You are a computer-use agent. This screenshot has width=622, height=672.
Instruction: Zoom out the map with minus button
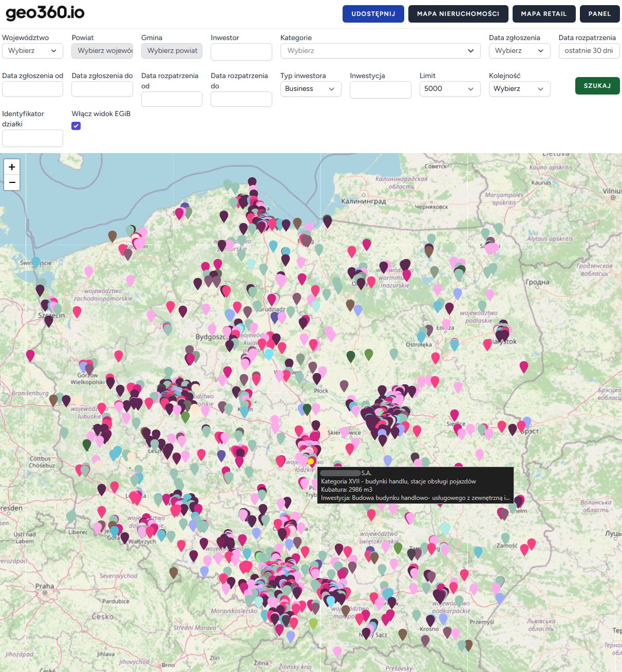(12, 182)
